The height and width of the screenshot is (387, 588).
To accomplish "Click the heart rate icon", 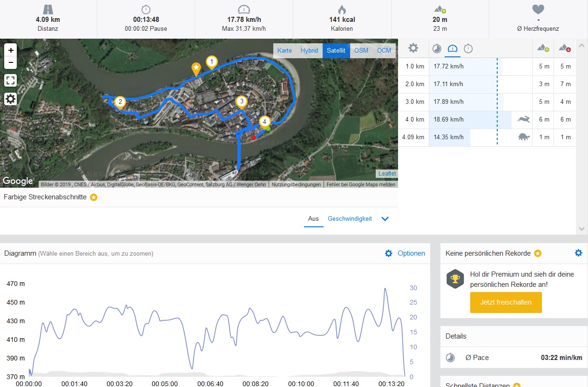I will pos(538,9).
